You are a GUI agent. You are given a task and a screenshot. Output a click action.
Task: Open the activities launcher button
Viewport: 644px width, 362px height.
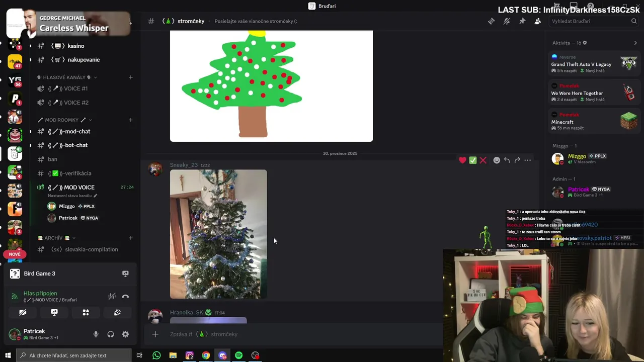tap(86, 312)
